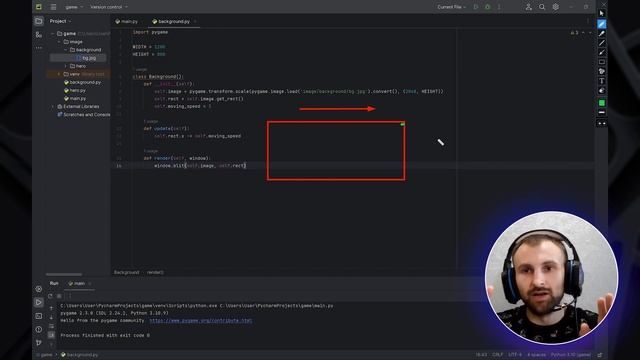
Task: Start debugging with the green bug icon
Action: pos(488,7)
